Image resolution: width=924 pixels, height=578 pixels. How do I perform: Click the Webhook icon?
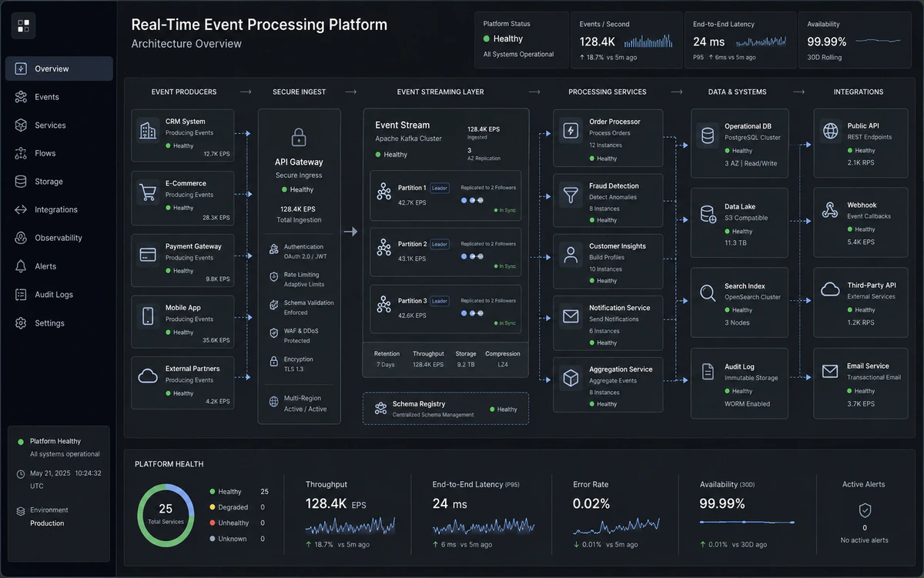[x=830, y=210]
